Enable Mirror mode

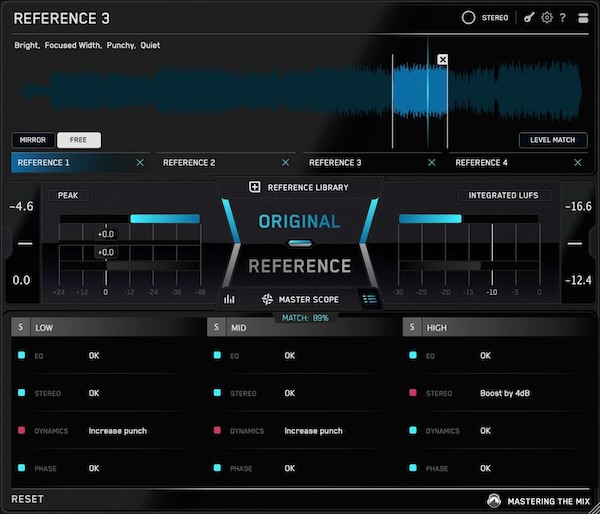pos(33,140)
